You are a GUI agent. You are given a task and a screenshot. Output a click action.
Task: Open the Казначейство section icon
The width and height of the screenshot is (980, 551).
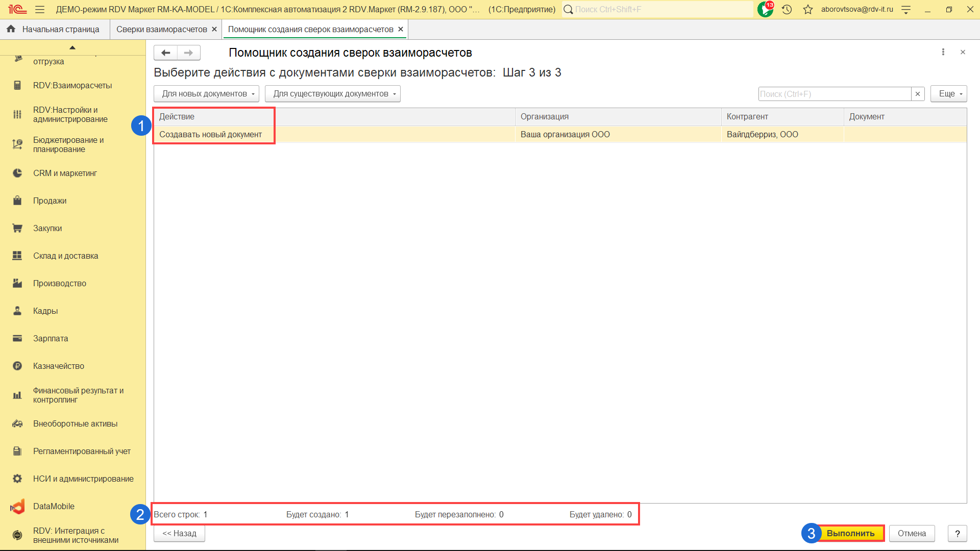[17, 366]
